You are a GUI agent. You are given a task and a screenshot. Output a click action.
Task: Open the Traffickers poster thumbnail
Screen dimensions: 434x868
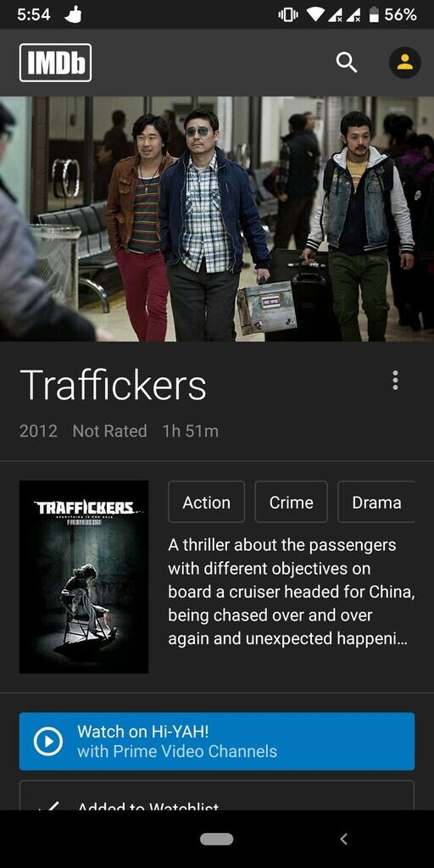tap(84, 576)
